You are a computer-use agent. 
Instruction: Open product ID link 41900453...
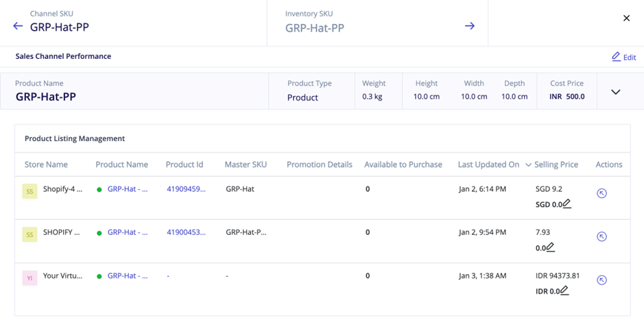(186, 232)
